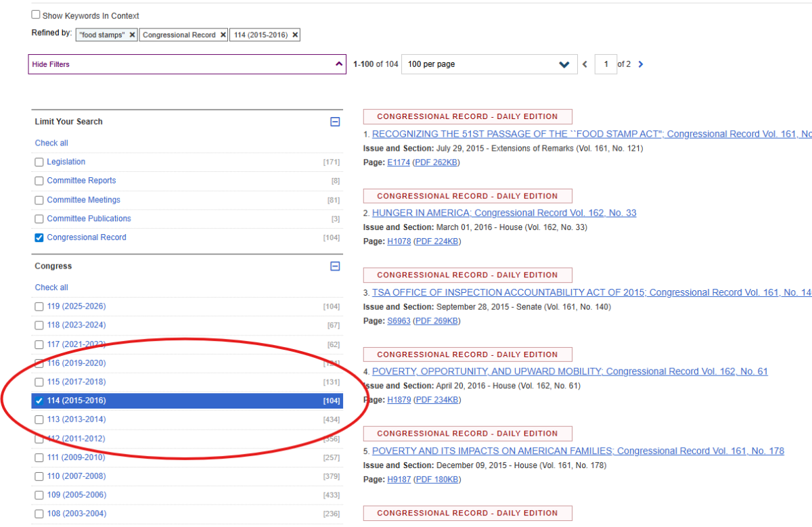Screen dimensions: 812x527
Task: Click Check all under Limit Your Search
Action: pyautogui.click(x=51, y=143)
